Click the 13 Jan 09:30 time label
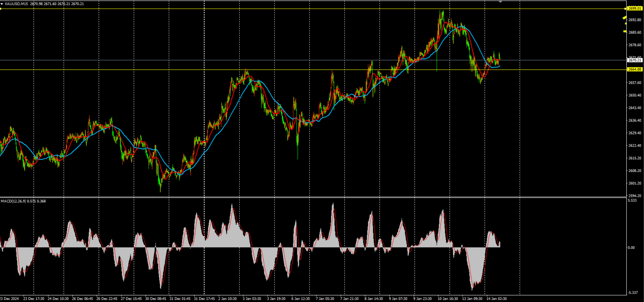The image size is (644, 302). 472,299
